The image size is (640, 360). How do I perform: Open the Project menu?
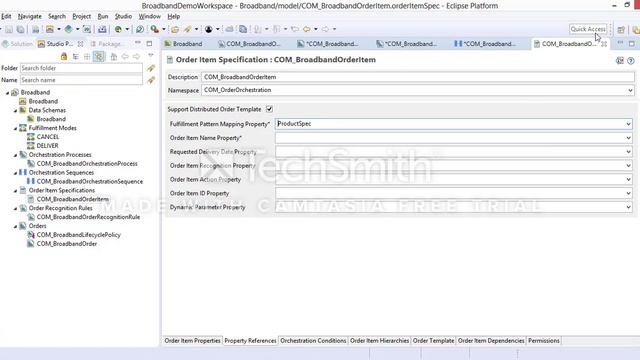81,16
